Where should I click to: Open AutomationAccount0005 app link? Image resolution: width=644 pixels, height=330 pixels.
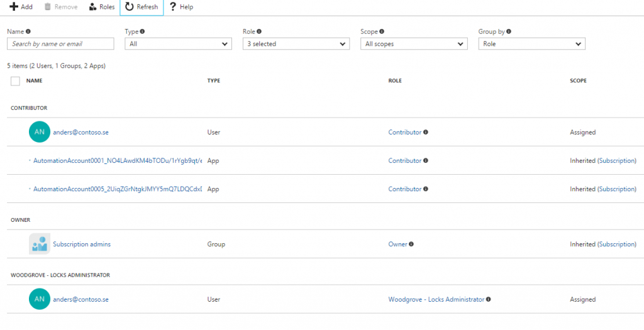click(x=118, y=189)
